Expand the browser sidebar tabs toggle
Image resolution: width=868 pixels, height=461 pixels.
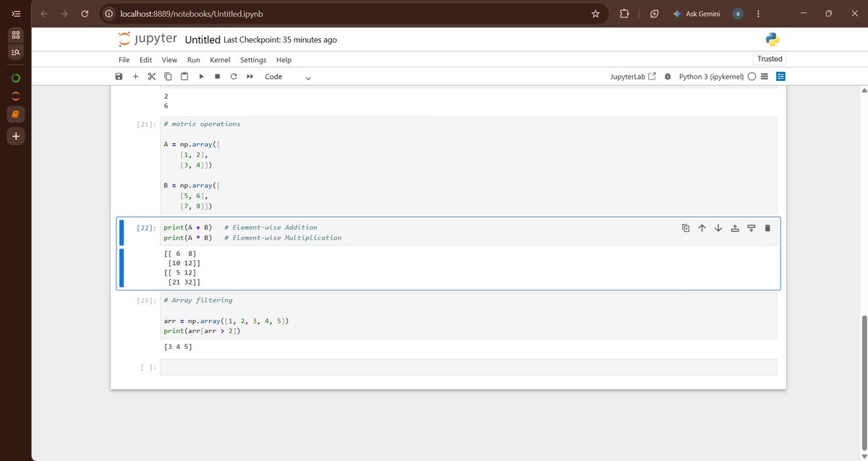[x=16, y=14]
